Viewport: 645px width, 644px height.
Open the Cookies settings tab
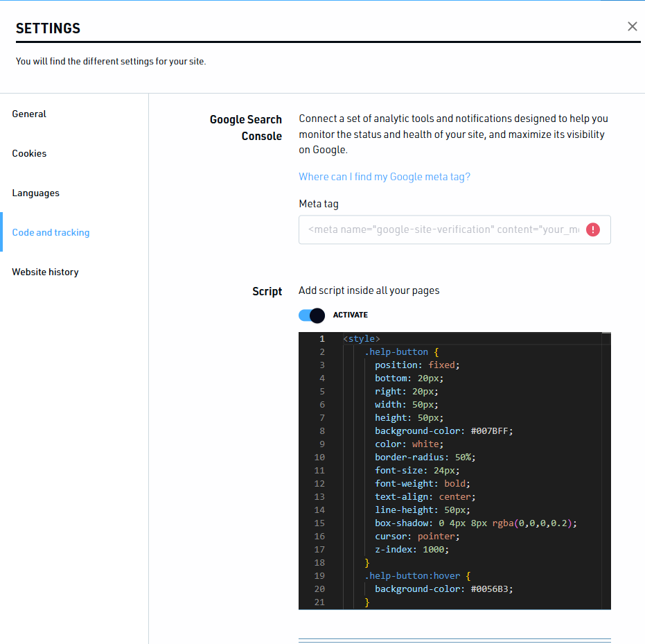pyautogui.click(x=29, y=153)
